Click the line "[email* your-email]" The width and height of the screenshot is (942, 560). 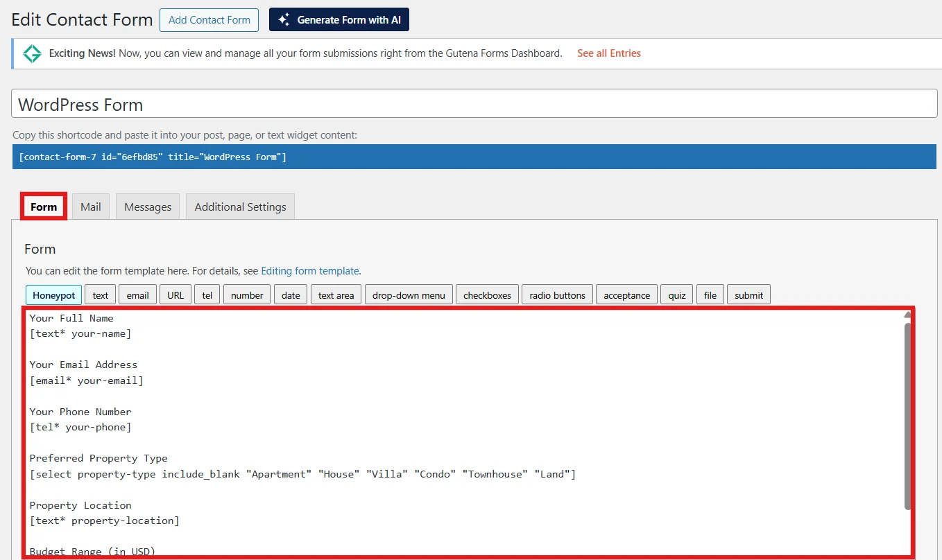click(x=87, y=380)
